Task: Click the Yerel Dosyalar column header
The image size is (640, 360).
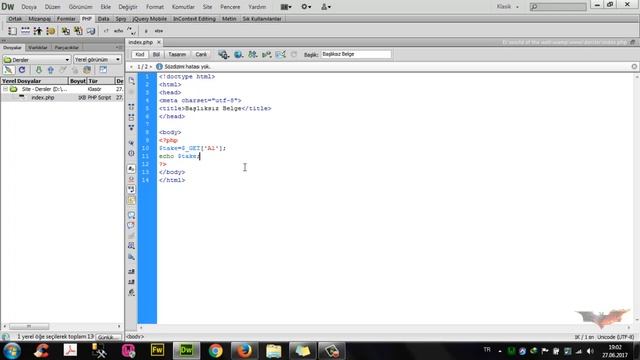Action: (x=34, y=81)
